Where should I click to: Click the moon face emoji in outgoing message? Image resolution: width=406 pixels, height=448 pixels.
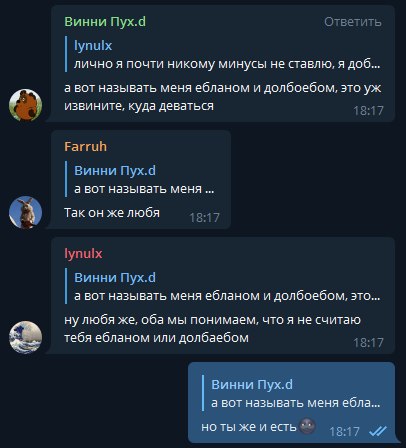[307, 426]
